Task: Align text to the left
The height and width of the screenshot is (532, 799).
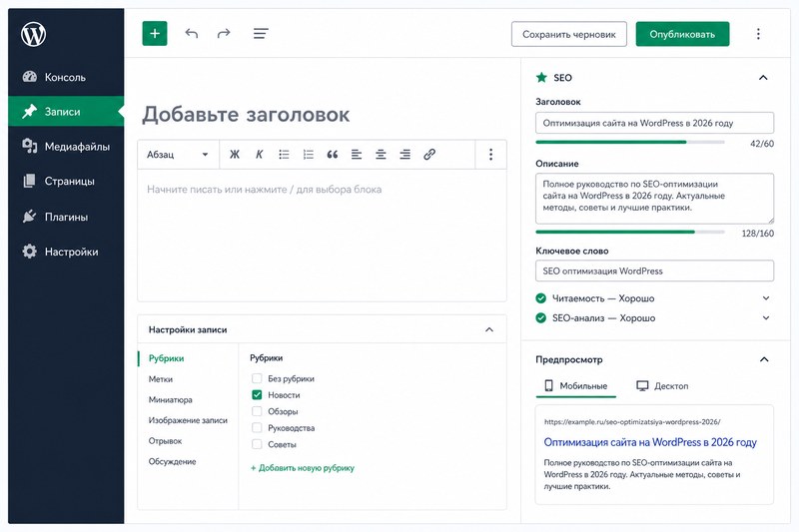Action: [357, 155]
